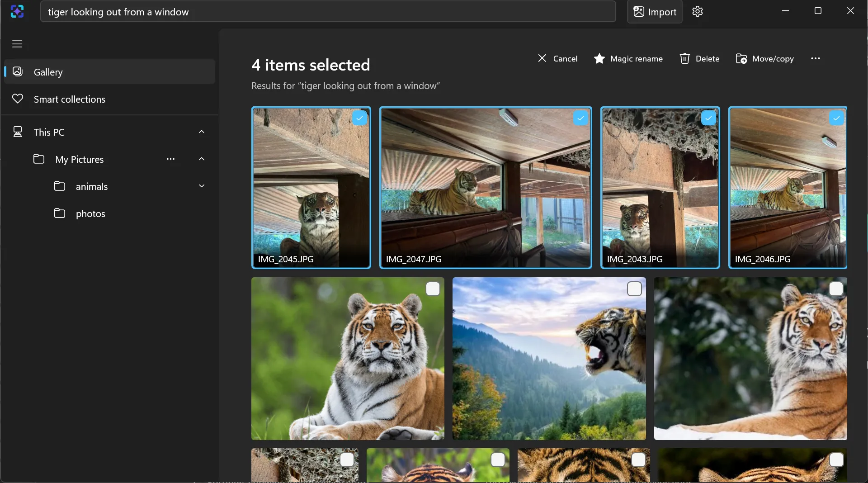Select This PC in sidebar
The image size is (868, 483).
pyautogui.click(x=109, y=132)
